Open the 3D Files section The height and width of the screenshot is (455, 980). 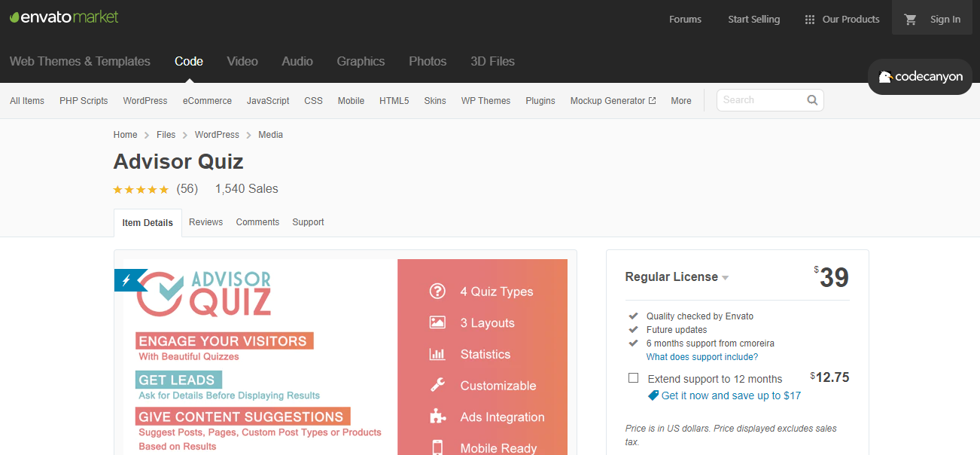493,62
